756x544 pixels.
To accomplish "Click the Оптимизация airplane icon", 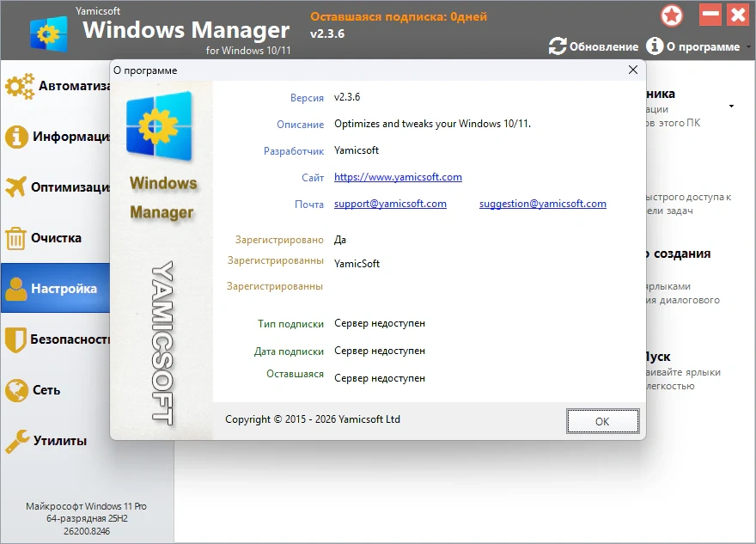I will 15,186.
